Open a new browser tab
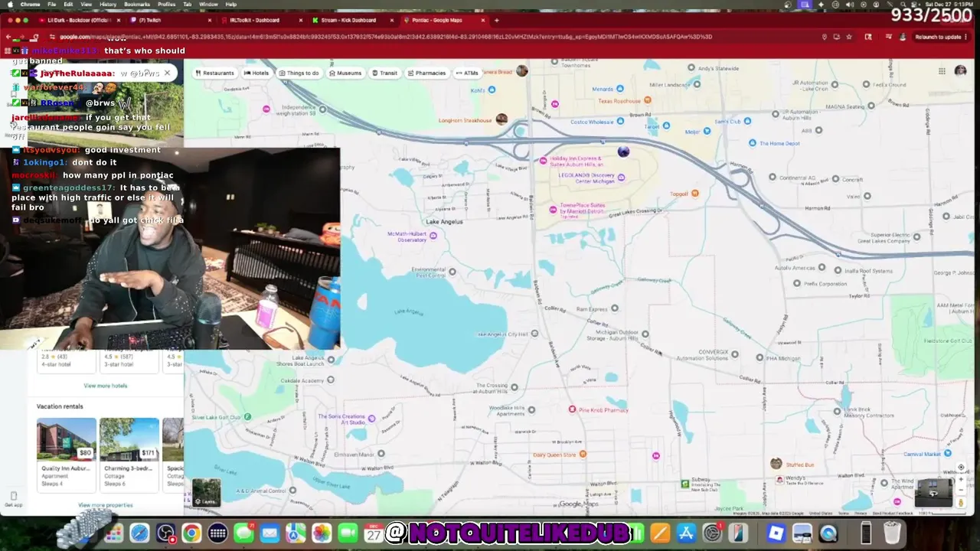This screenshot has height=551, width=980. point(496,20)
